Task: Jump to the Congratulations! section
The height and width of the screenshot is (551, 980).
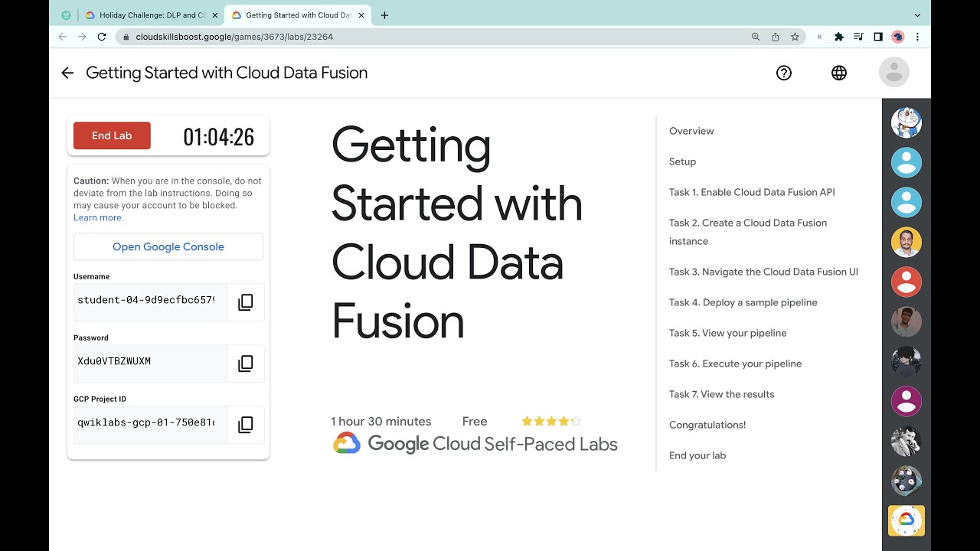Action: 707,425
